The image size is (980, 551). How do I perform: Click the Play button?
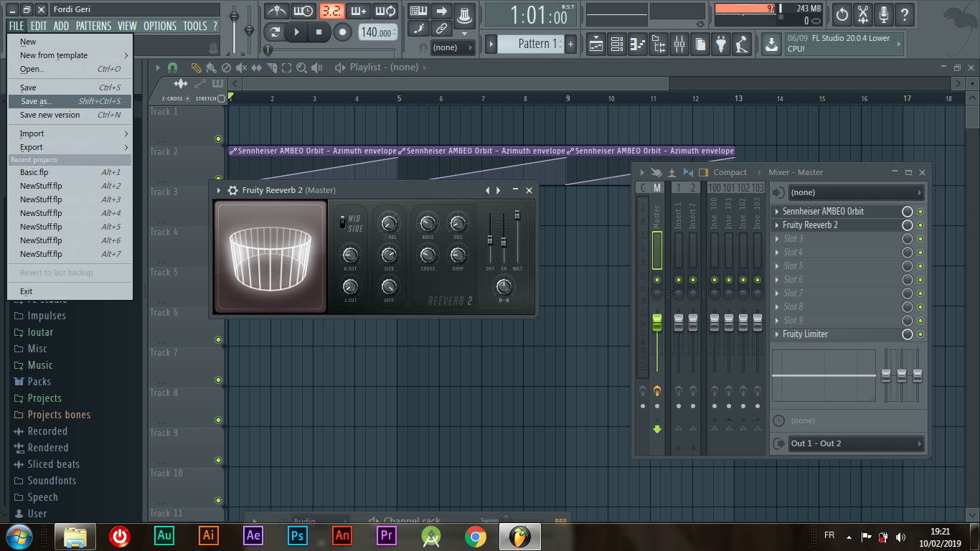coord(296,32)
